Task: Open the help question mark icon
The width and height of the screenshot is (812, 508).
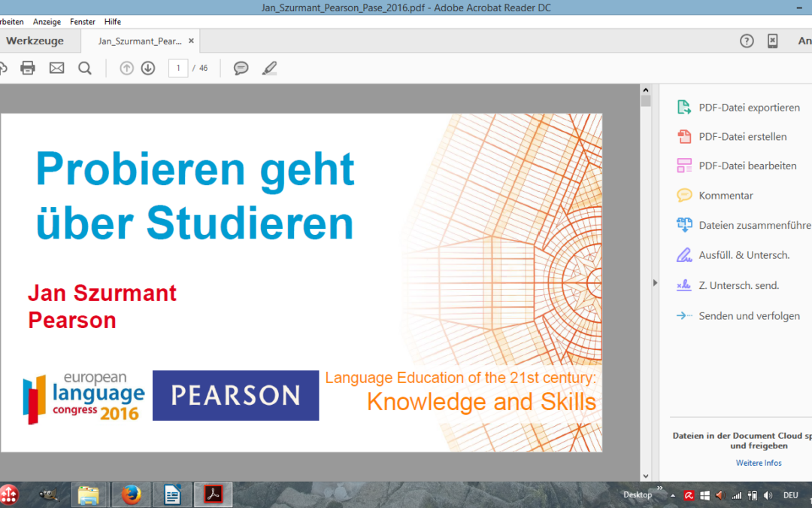Action: point(747,41)
